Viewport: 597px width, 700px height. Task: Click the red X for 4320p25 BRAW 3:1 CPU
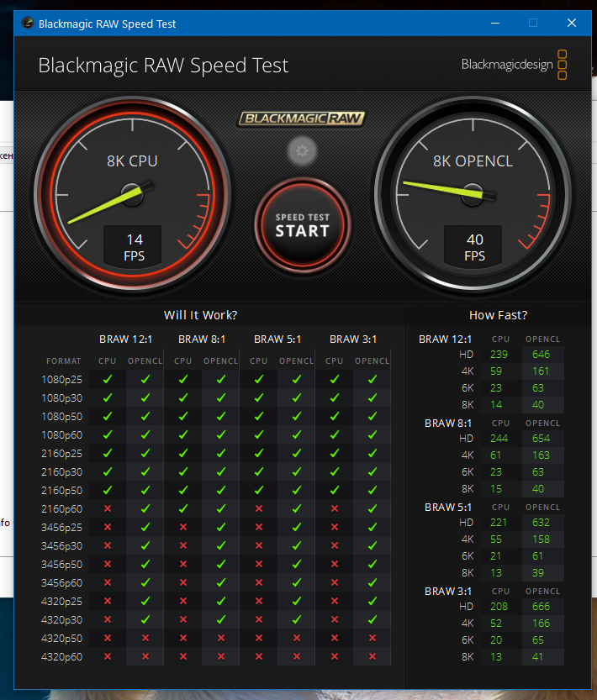coord(335,601)
